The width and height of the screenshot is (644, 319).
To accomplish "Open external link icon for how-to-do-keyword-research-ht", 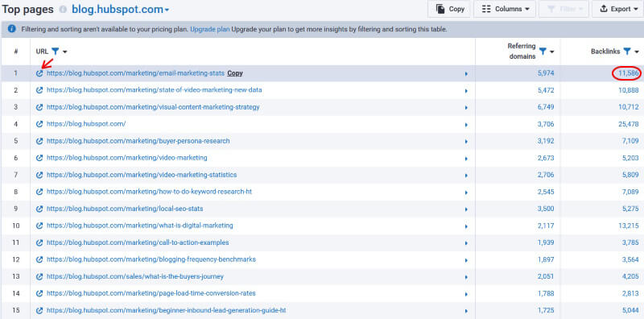I will click(x=39, y=192).
